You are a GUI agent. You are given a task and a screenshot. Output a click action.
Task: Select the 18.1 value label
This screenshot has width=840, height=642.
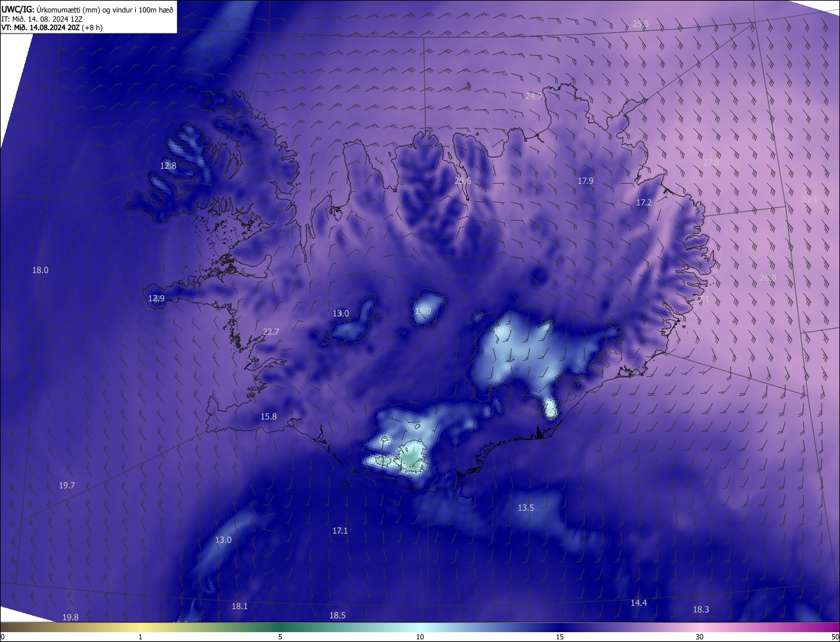click(x=240, y=607)
